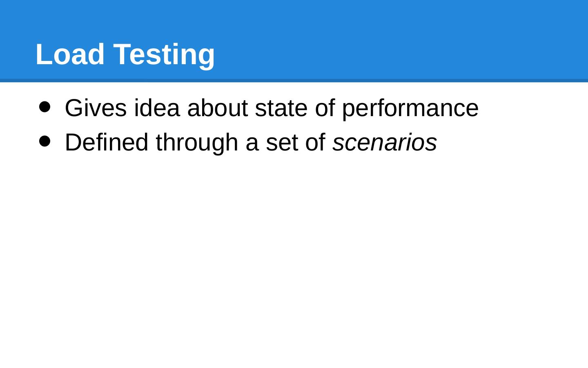Viewport: 588px width, 368px height.
Task: Select the word "Gives" in first bullet
Action: pos(96,108)
